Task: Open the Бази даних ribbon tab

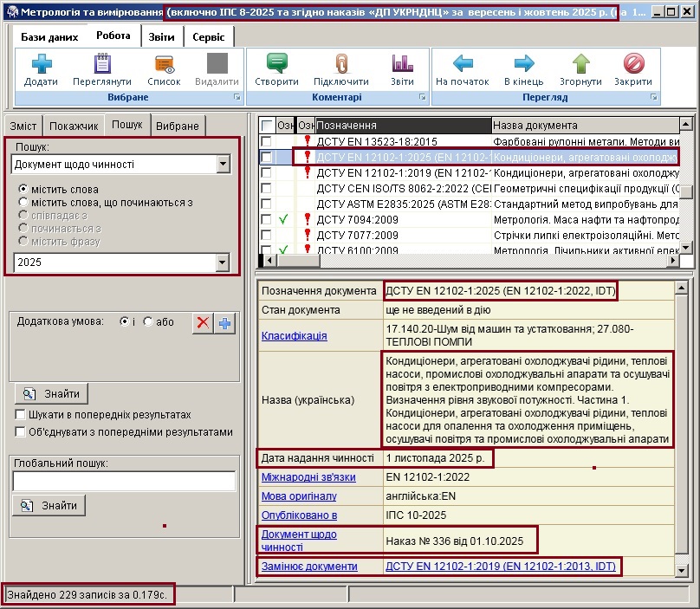Action: point(49,37)
